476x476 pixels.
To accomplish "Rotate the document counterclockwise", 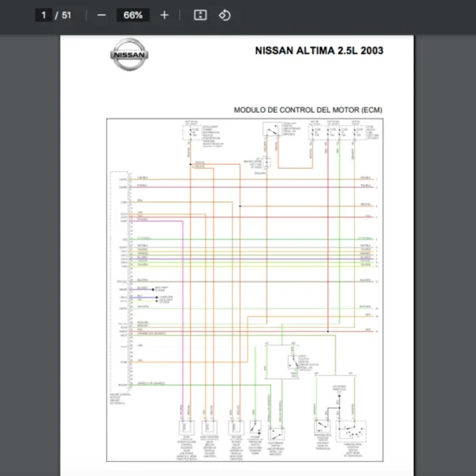I will tap(225, 15).
